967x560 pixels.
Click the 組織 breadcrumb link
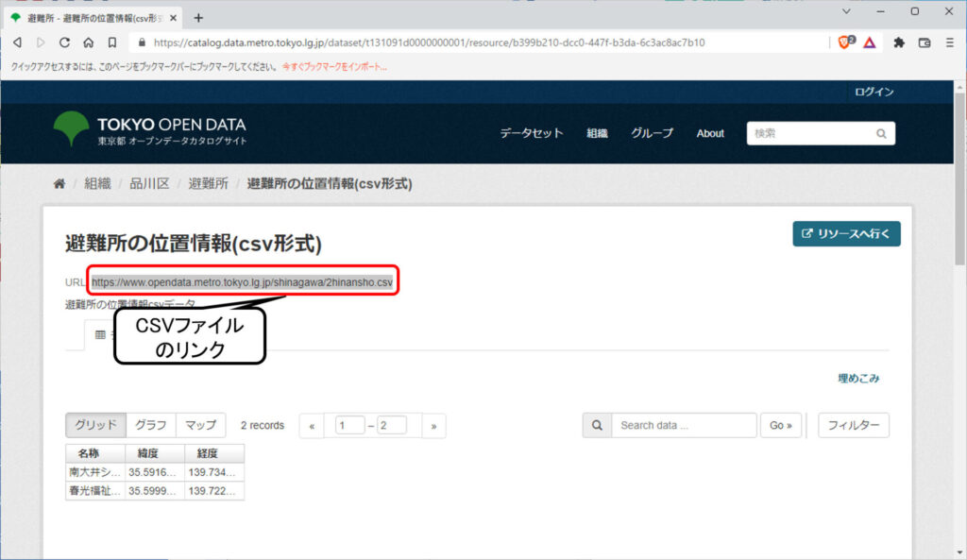click(x=97, y=184)
